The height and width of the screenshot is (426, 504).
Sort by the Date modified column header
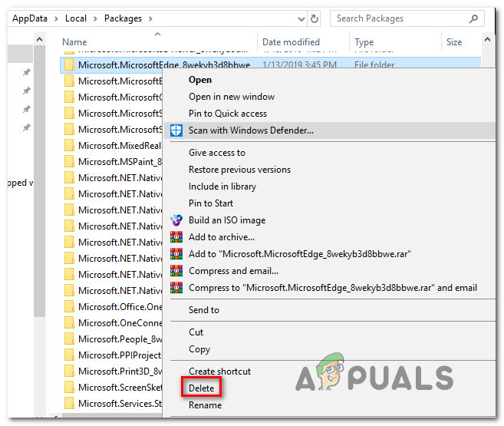click(291, 42)
